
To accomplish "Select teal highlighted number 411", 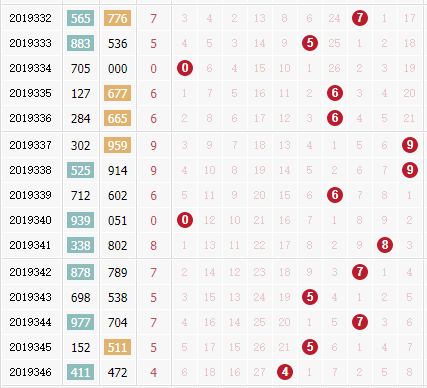I will click(80, 372).
